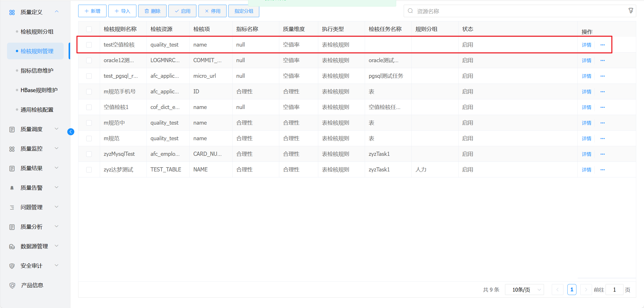The height and width of the screenshot is (308, 644).
Task: Open 检核规则分组 menu item
Action: point(37,32)
